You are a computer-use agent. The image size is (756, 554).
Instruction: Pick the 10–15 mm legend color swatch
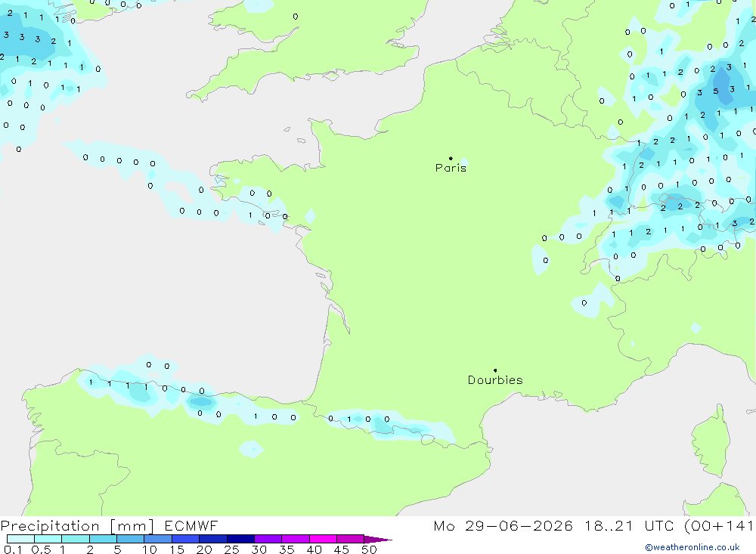pyautogui.click(x=158, y=539)
